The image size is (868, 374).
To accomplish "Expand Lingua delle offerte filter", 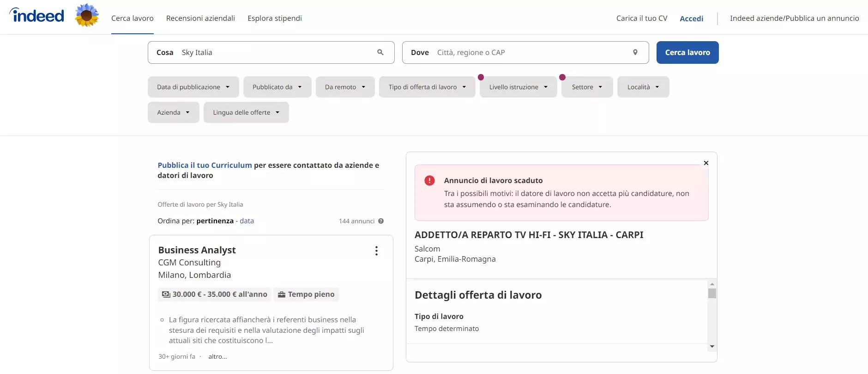I will pos(246,112).
